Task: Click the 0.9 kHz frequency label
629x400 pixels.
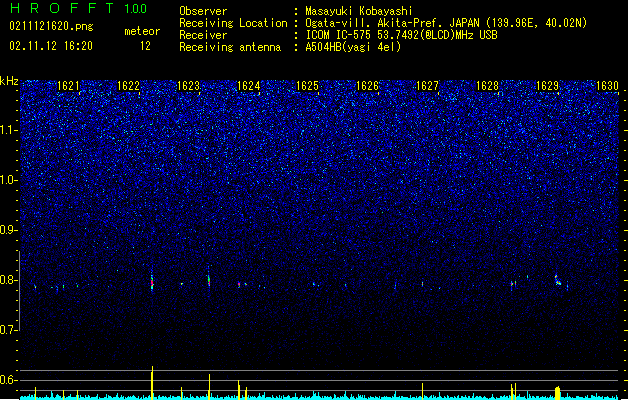Action: tap(9, 230)
